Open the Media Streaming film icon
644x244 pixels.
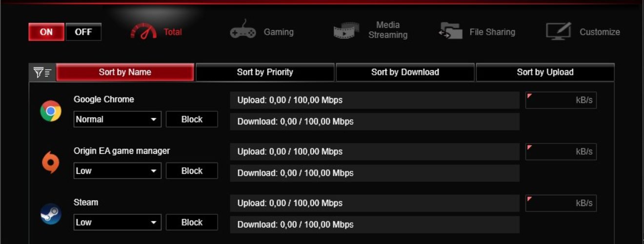(346, 31)
